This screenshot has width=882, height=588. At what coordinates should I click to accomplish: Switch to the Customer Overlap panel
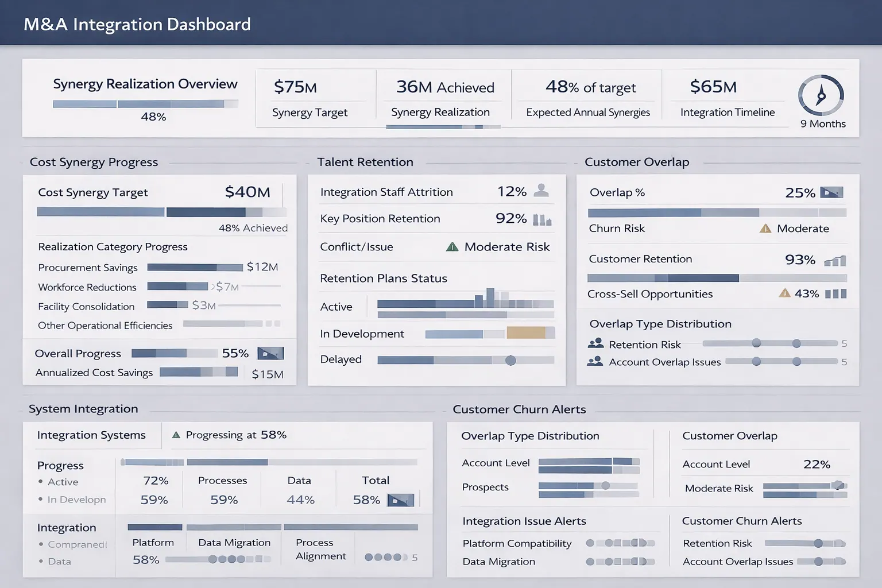click(637, 162)
